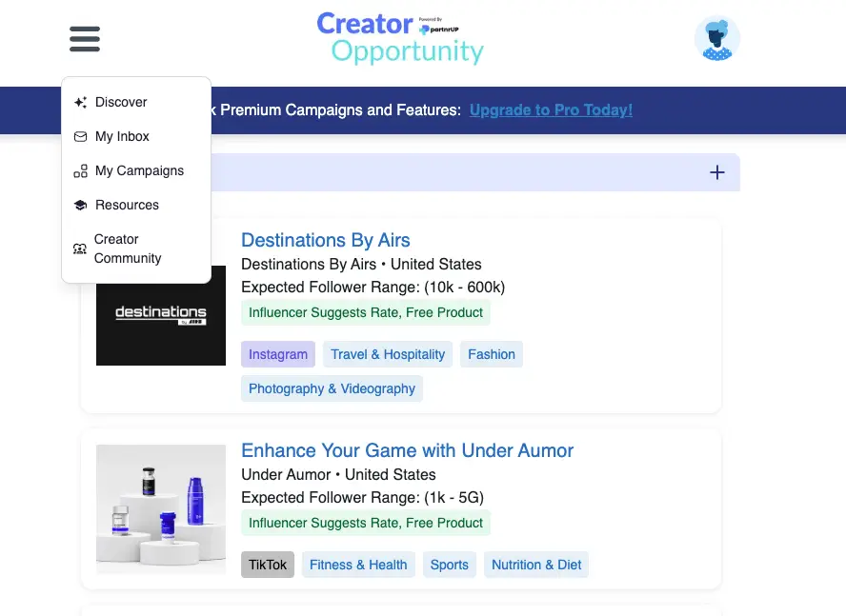
Task: Open My Inbox envelope icon
Action: pos(81,136)
